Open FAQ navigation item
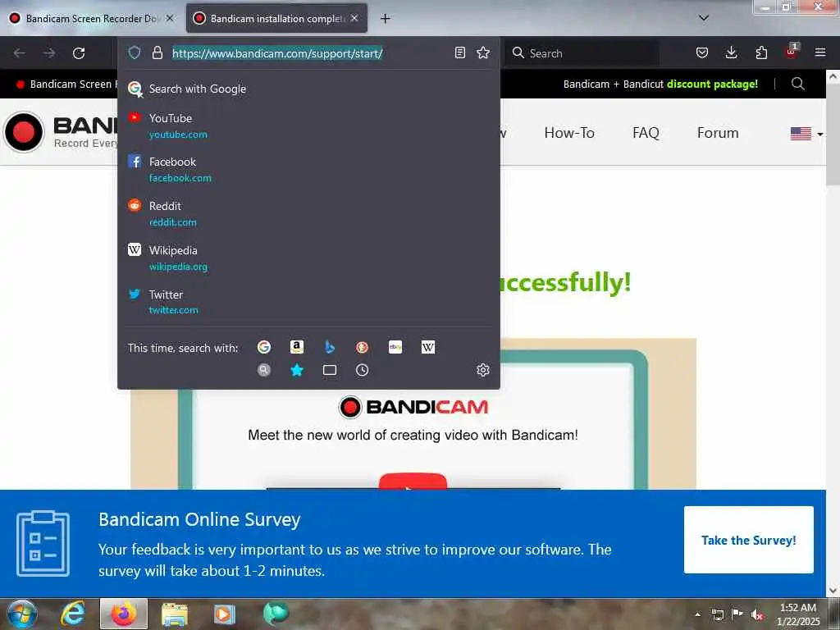Image resolution: width=840 pixels, height=630 pixels. tap(646, 133)
